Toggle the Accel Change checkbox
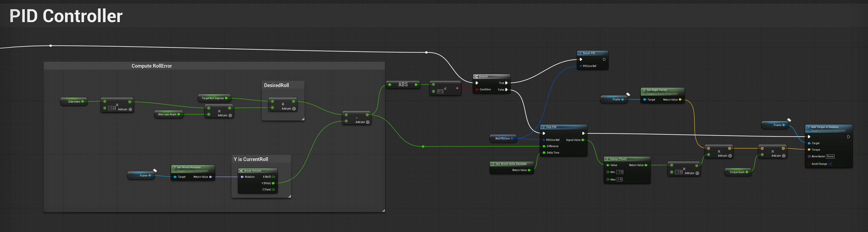 (830, 164)
